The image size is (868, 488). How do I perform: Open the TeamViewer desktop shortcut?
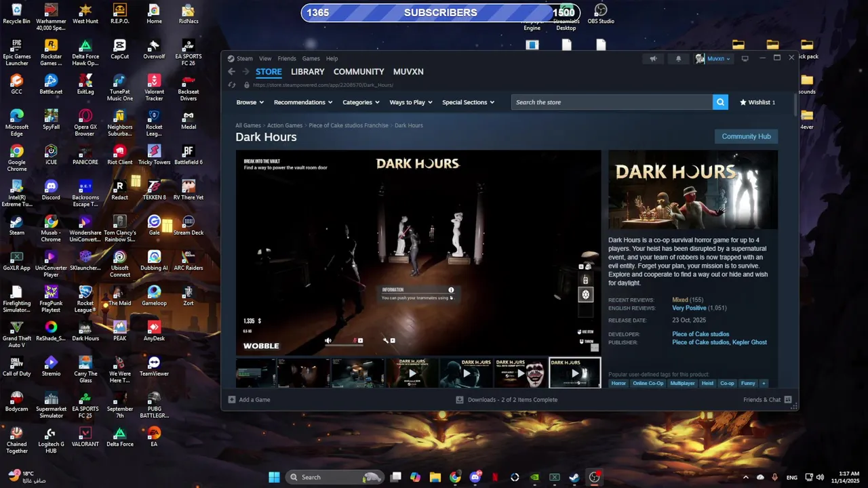[x=154, y=366]
